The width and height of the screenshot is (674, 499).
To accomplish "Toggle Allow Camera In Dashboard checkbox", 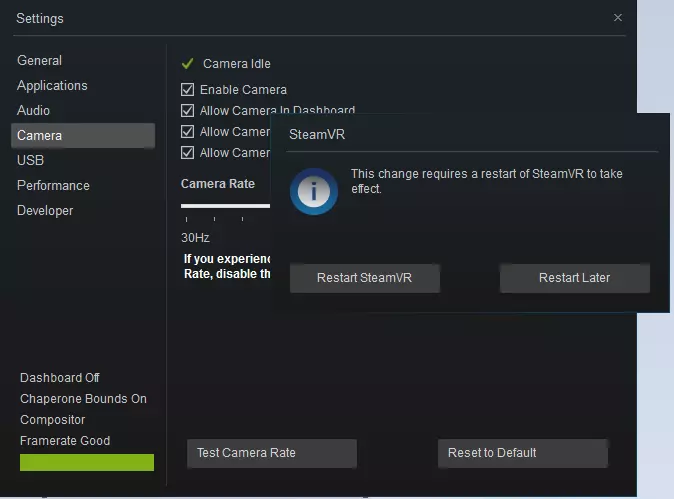I will tap(187, 110).
